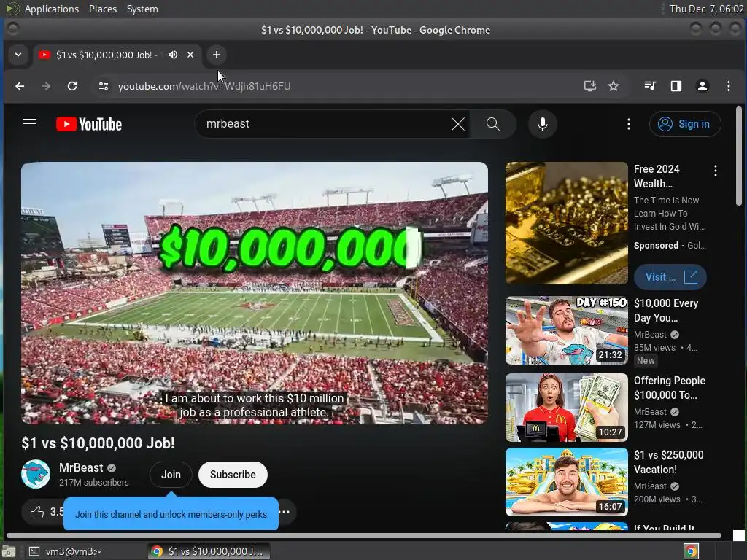
Task: Click the address bar URL
Action: [x=204, y=86]
